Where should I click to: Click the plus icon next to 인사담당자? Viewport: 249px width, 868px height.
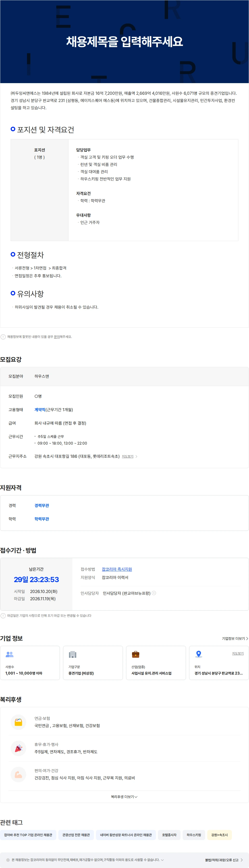154,593
